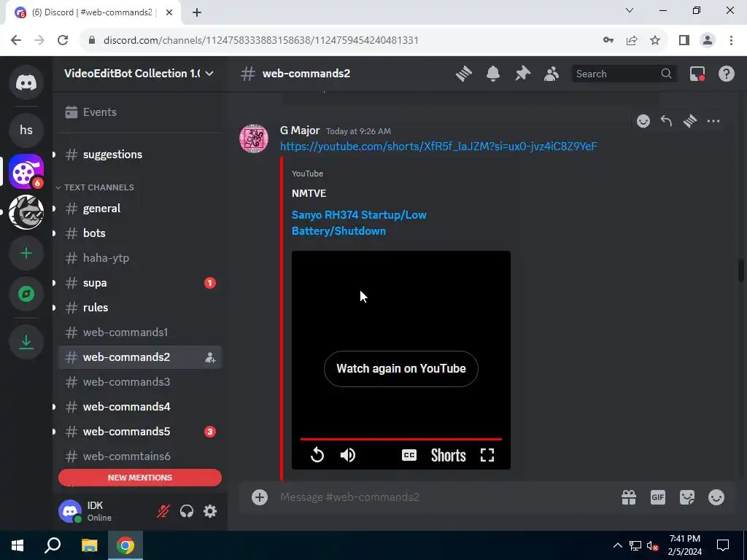
Task: Open the sticker picker
Action: (687, 497)
